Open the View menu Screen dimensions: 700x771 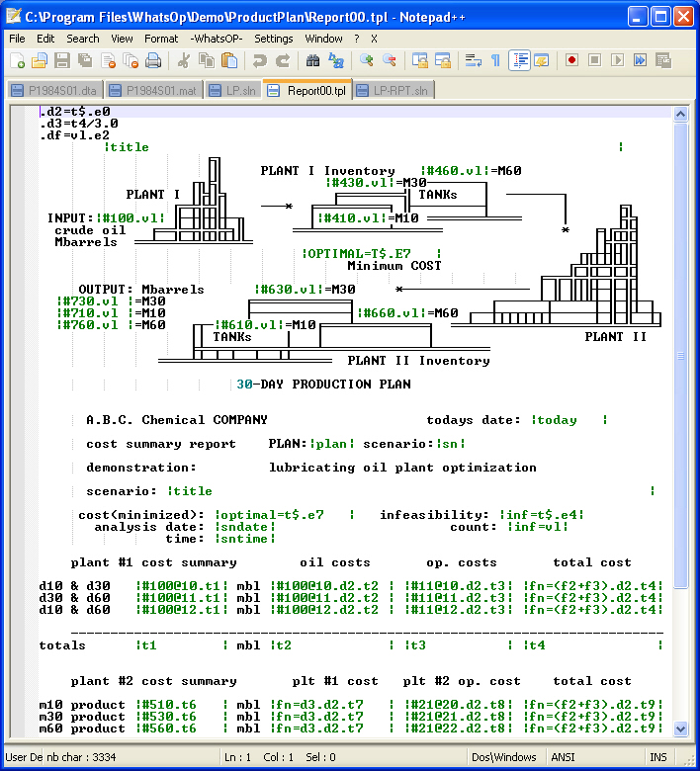(122, 39)
